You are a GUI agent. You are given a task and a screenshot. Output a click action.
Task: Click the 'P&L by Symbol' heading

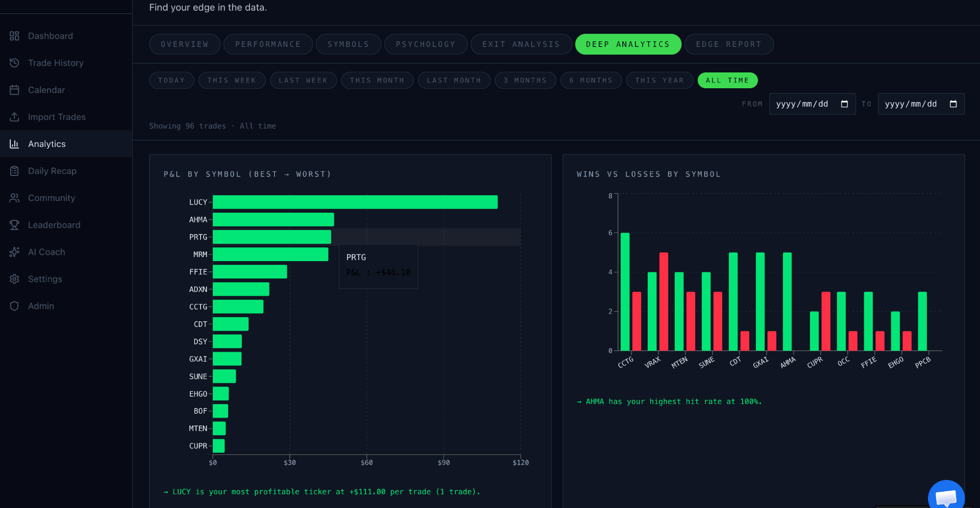click(247, 174)
